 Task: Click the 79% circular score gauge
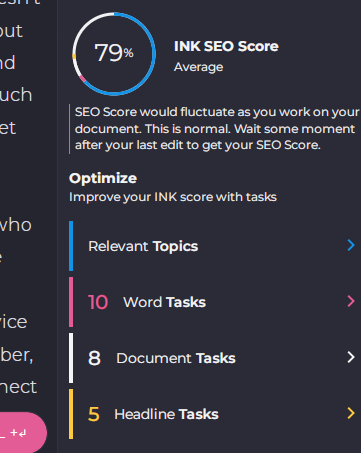pos(114,54)
